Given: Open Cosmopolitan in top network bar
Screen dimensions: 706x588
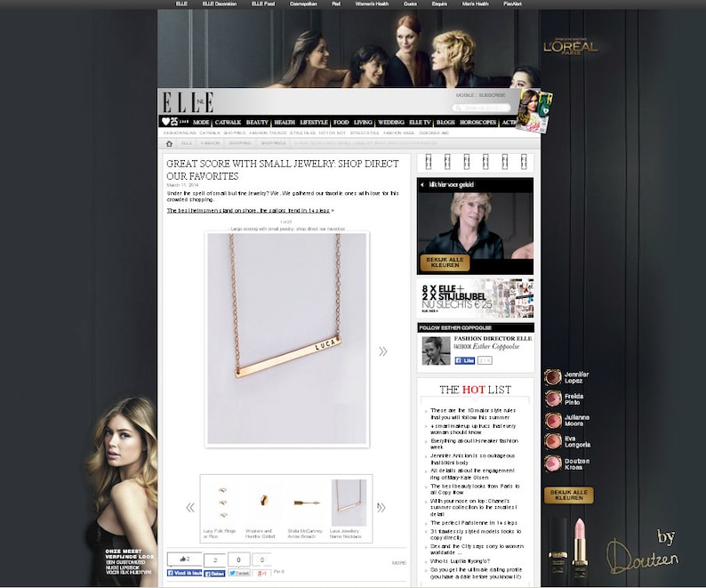Looking at the screenshot, I should (x=303, y=4).
